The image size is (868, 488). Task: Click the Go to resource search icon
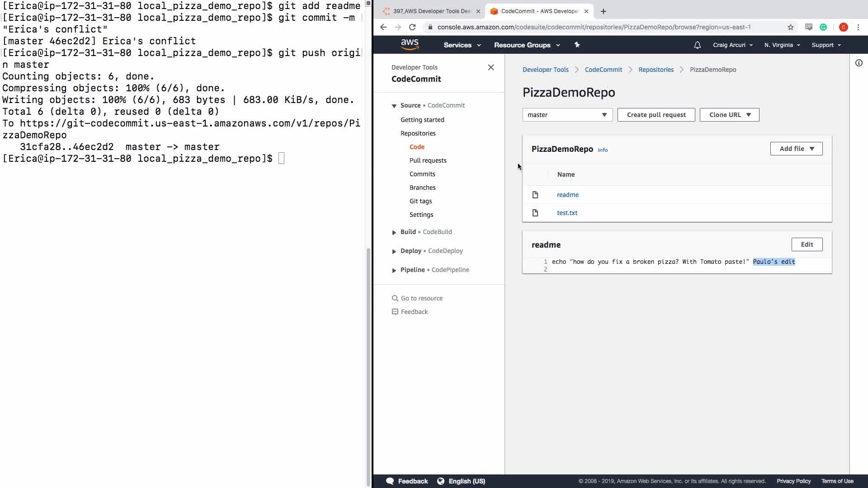395,298
